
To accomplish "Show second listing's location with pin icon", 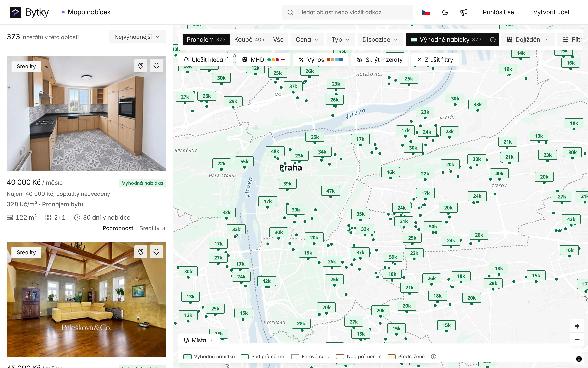I will [141, 252].
